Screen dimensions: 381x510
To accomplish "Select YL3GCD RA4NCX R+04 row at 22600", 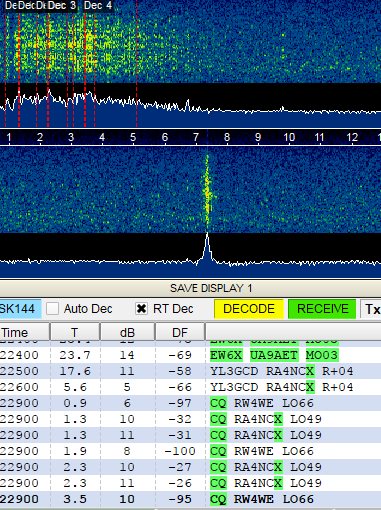I will click(x=190, y=387).
